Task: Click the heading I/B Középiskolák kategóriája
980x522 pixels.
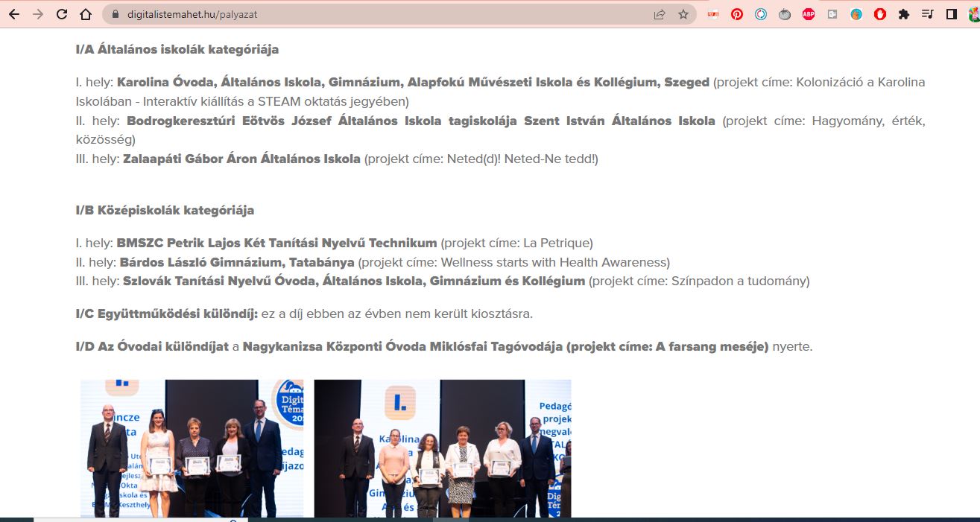Action: click(165, 210)
